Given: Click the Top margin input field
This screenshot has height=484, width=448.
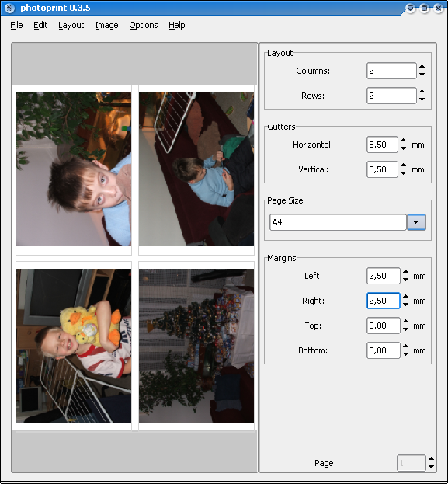Looking at the screenshot, I should coord(384,326).
